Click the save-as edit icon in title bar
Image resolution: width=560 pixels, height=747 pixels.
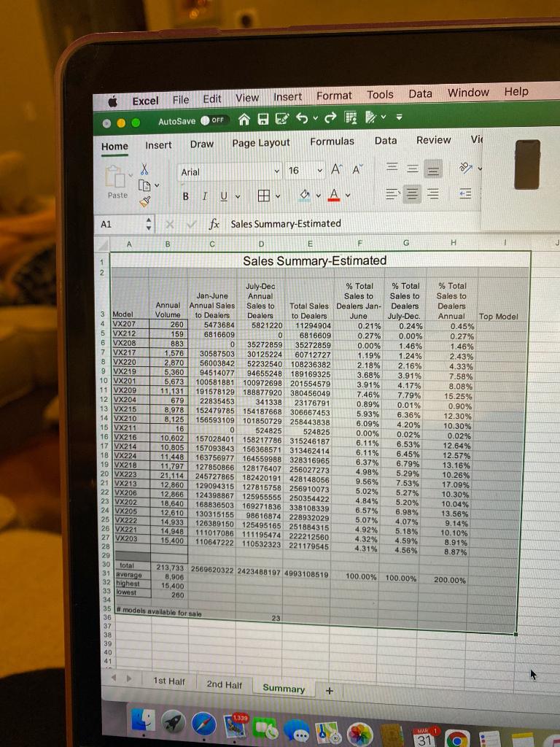pyautogui.click(x=282, y=118)
